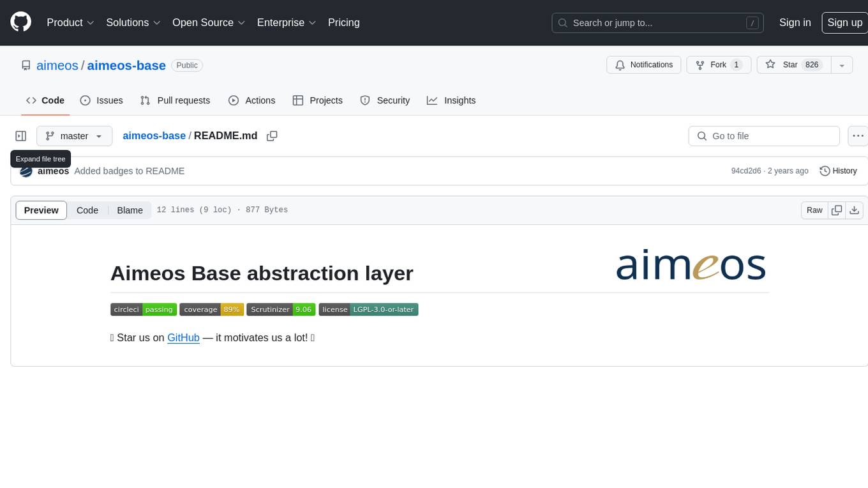Open commit hash 94cd2d6
The height and width of the screenshot is (488, 868).
pos(746,171)
